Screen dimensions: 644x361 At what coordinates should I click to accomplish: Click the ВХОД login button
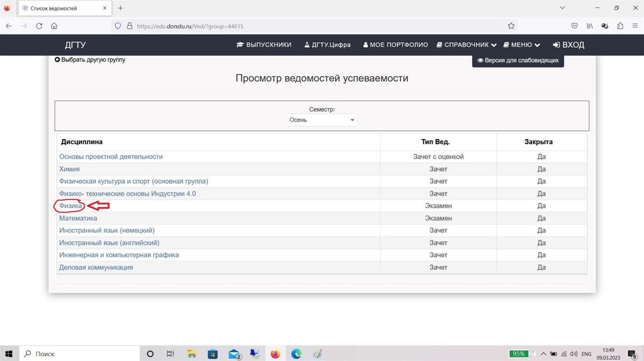pyautogui.click(x=569, y=45)
